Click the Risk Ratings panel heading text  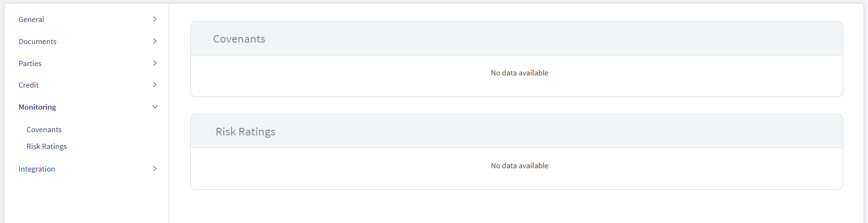click(246, 132)
